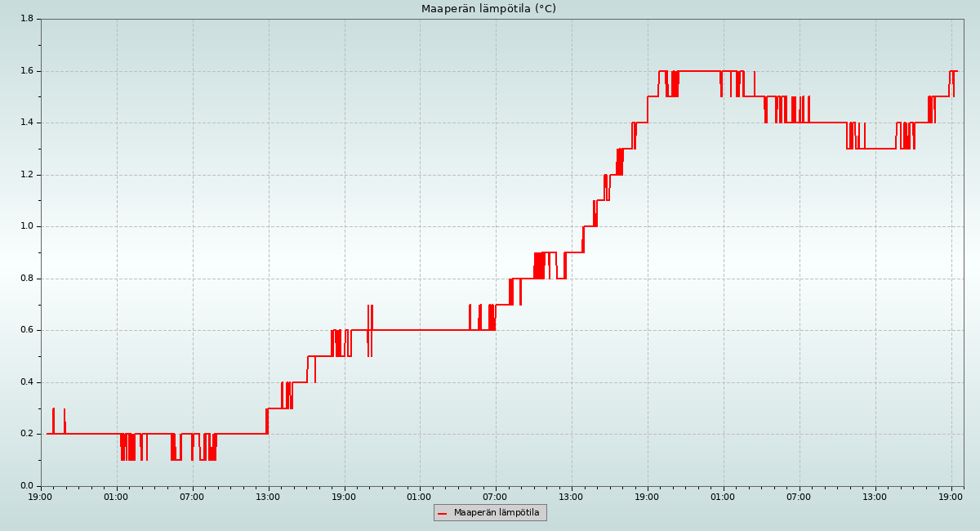Click the leftmost 19:00 time axis label
The height and width of the screenshot is (531, 980).
pos(41,497)
